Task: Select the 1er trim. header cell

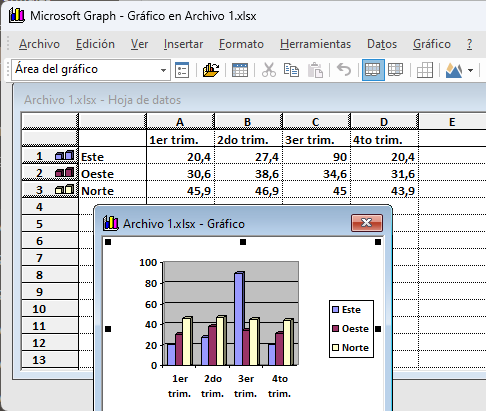Action: [x=180, y=139]
